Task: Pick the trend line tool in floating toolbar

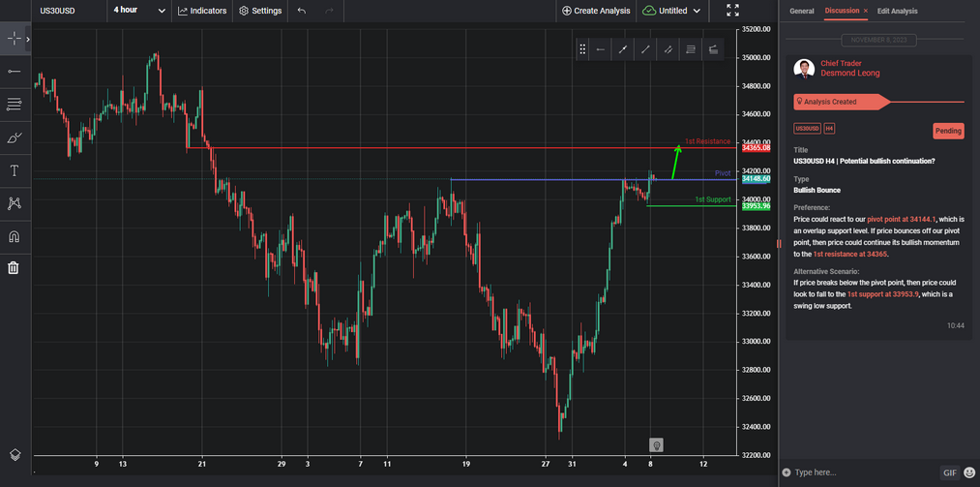Action: (645, 49)
